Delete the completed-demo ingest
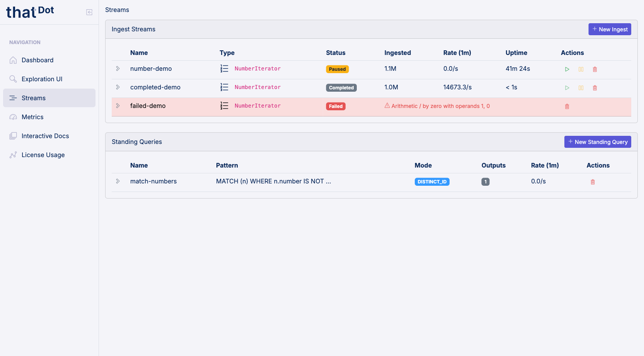The height and width of the screenshot is (356, 644). [x=595, y=88]
